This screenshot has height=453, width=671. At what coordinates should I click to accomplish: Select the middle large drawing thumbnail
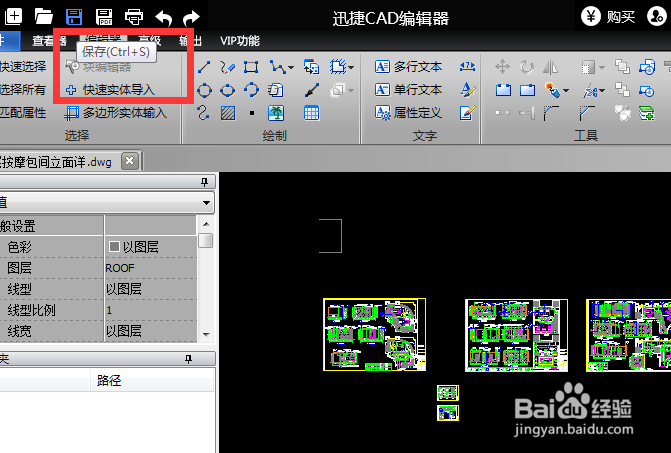pyautogui.click(x=516, y=335)
